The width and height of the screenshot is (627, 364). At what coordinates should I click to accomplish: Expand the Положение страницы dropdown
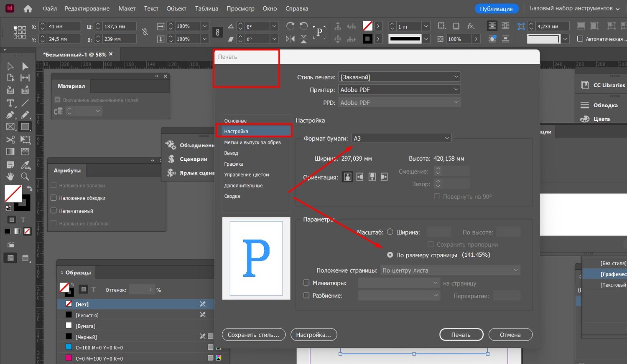(450, 270)
